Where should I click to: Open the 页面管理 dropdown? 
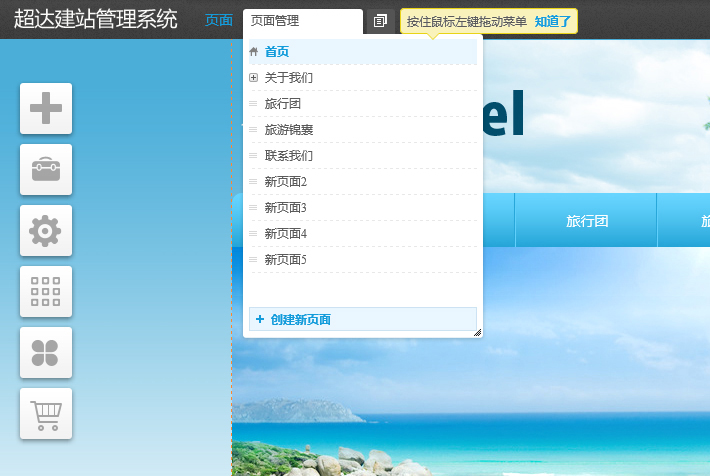pyautogui.click(x=303, y=21)
